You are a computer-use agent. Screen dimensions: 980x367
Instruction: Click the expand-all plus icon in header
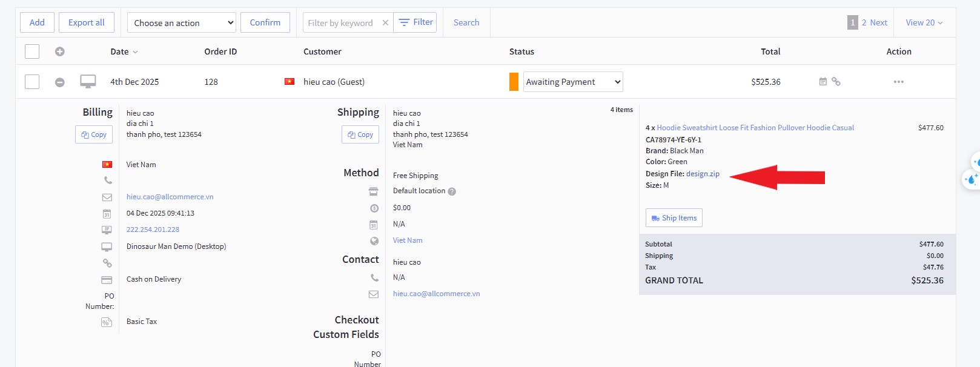point(60,51)
